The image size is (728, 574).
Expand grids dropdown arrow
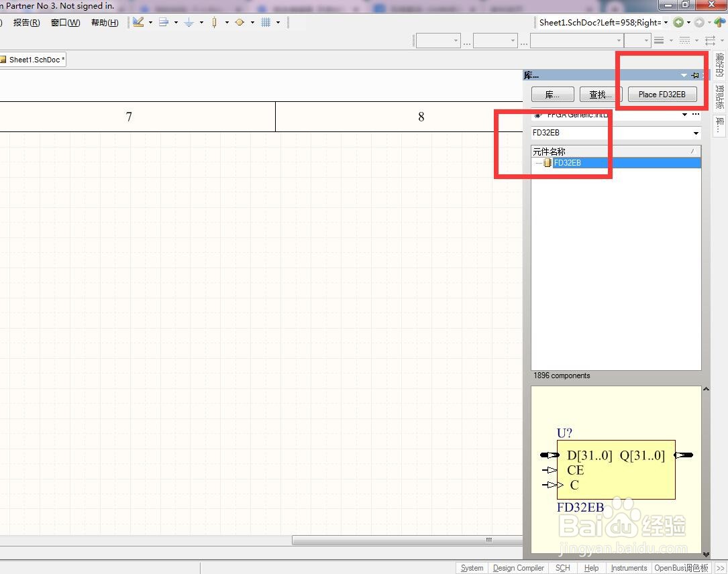point(278,22)
